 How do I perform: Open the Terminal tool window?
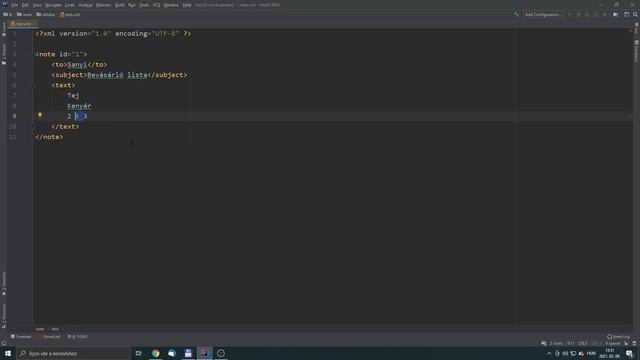pos(21,337)
